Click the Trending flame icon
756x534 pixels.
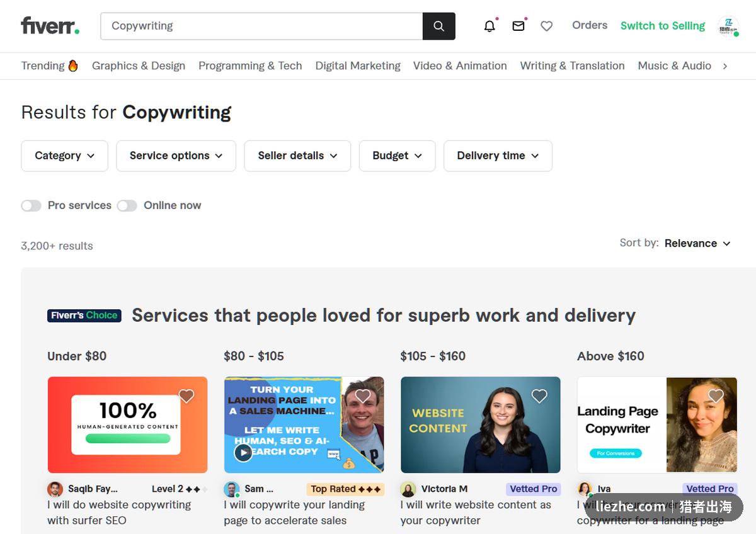[x=73, y=65]
